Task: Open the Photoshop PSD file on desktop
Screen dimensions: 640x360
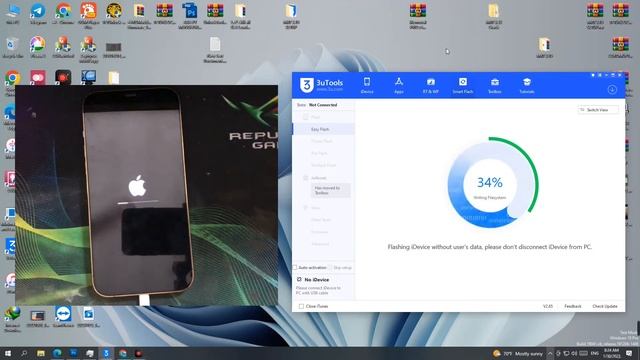Action: tap(190, 16)
